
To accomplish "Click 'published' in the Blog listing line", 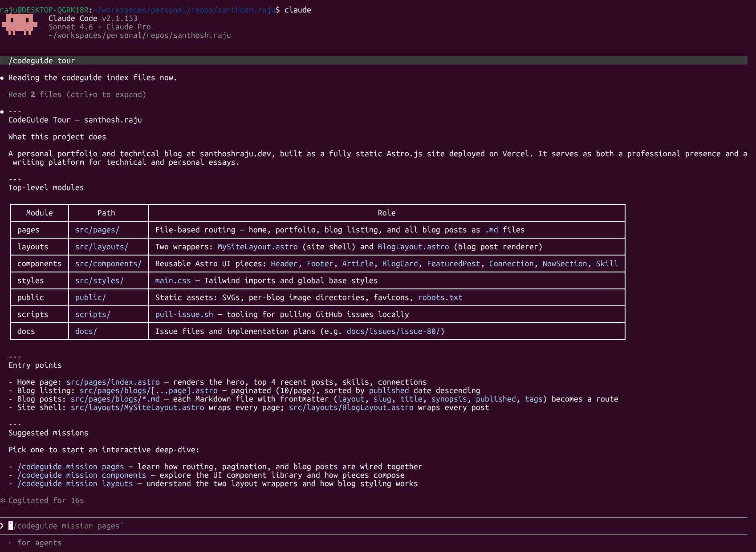I will click(x=389, y=390).
